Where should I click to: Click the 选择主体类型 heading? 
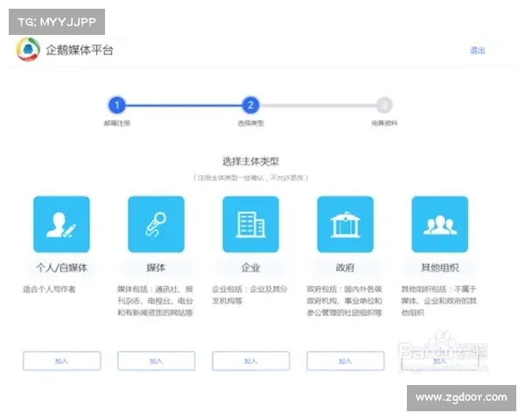point(251,161)
